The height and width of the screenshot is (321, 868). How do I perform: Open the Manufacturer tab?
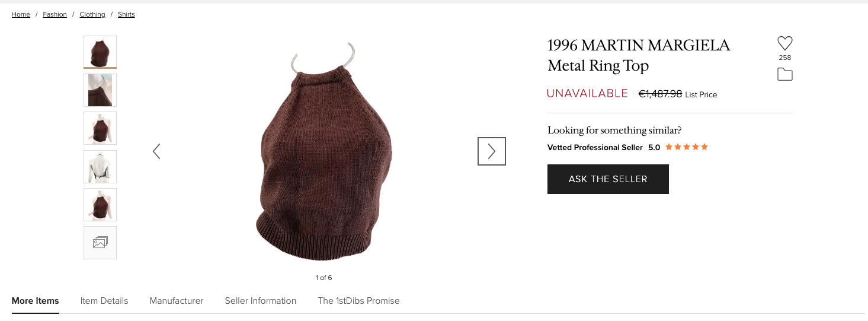[x=177, y=301]
